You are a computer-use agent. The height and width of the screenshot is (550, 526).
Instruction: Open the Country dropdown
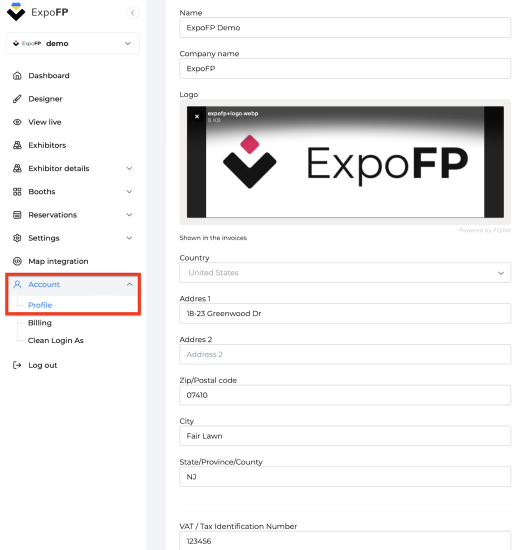345,273
